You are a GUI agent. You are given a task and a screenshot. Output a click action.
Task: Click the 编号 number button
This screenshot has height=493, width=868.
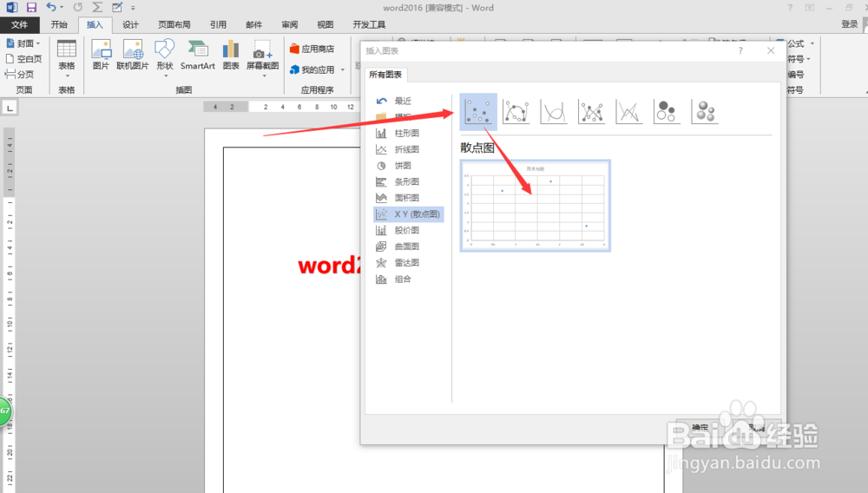click(x=796, y=74)
